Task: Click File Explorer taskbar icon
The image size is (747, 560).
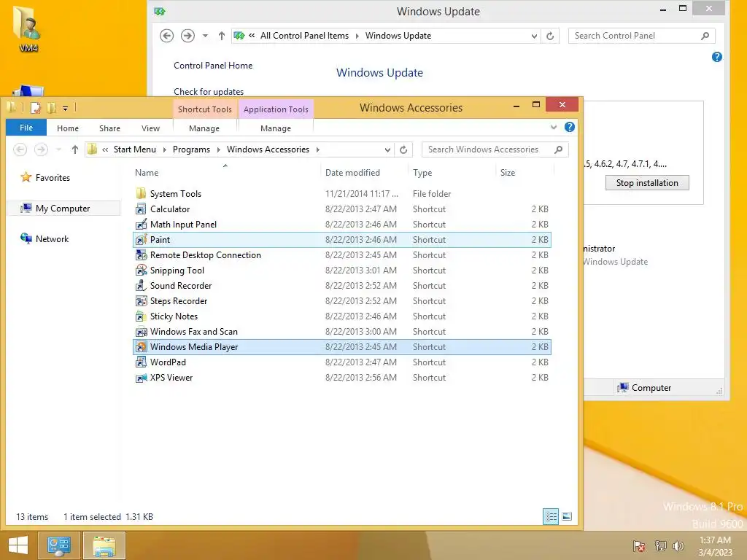Action: click(104, 545)
